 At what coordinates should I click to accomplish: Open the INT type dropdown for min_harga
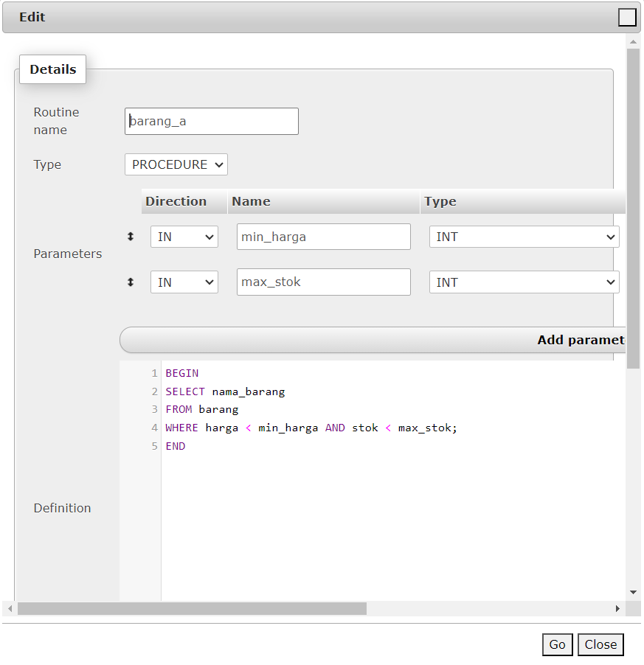(x=524, y=237)
